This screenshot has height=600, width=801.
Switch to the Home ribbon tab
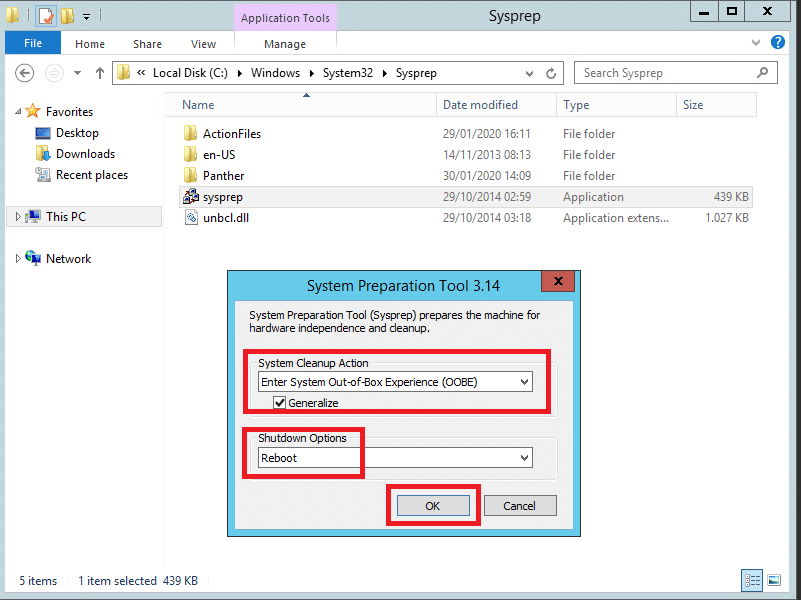click(x=90, y=44)
